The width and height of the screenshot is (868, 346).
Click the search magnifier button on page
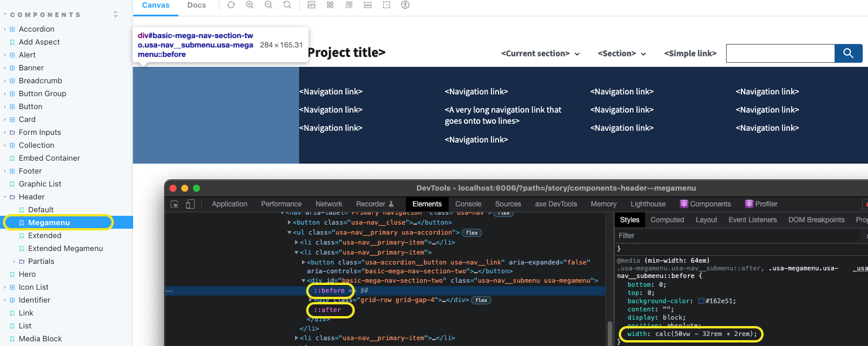pos(848,53)
